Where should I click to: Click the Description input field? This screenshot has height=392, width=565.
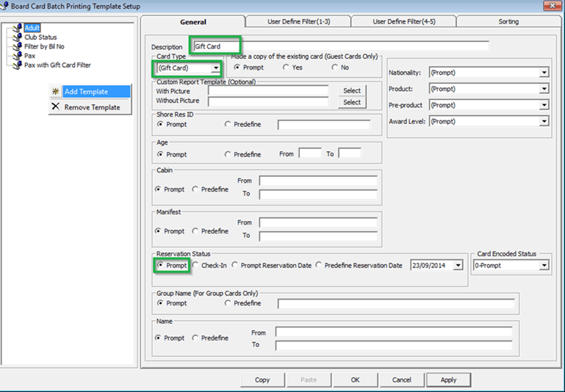pyautogui.click(x=341, y=46)
